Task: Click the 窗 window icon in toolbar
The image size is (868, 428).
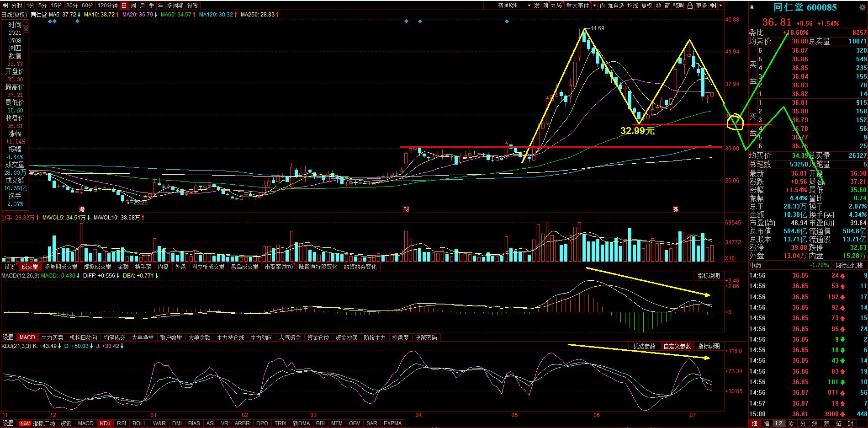Action: tap(667, 5)
